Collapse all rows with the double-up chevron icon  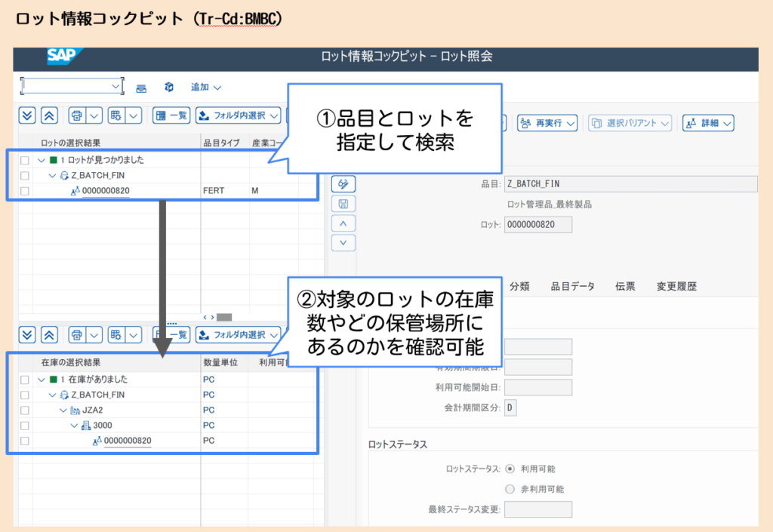coord(51,115)
